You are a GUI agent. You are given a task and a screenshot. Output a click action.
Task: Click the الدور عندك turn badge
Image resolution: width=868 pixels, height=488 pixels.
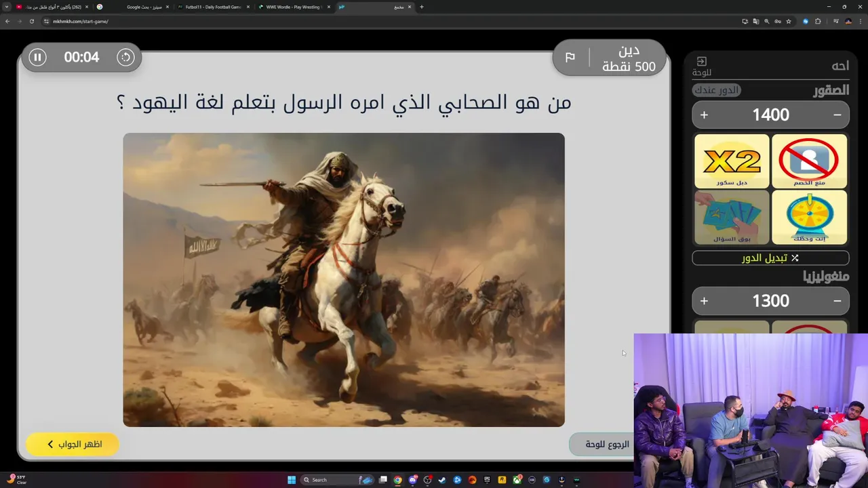click(717, 90)
